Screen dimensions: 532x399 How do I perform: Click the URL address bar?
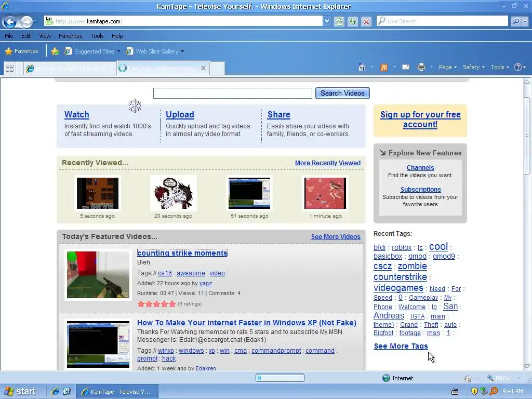[183, 21]
